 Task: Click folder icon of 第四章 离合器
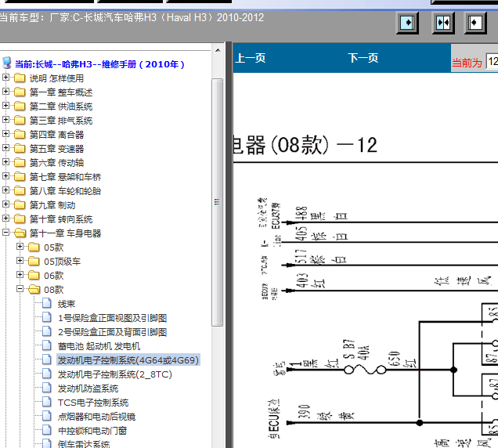(20, 134)
